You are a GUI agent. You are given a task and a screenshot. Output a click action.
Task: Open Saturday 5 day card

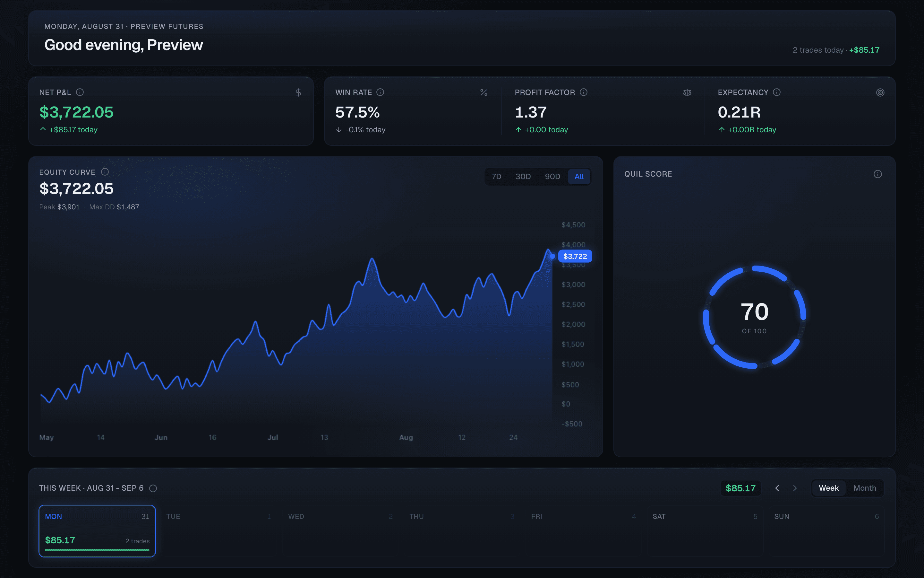point(705,531)
